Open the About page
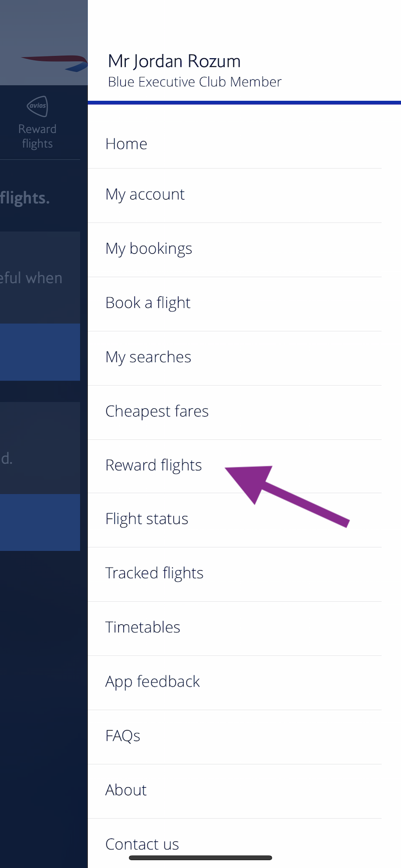The width and height of the screenshot is (401, 868). (235, 791)
